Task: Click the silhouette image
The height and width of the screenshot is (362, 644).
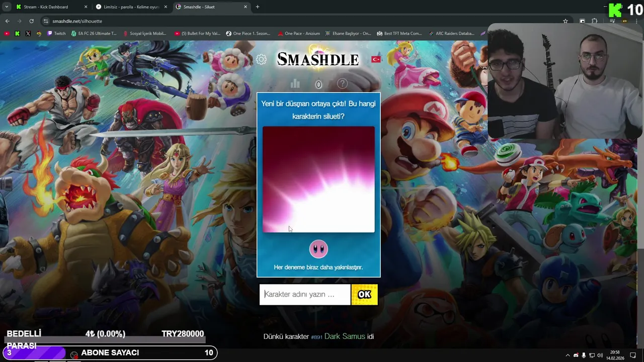Action: point(318,179)
